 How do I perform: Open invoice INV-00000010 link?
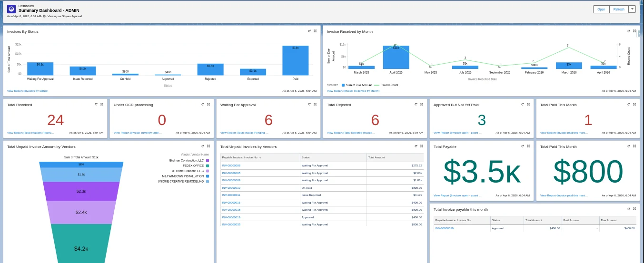(231, 188)
